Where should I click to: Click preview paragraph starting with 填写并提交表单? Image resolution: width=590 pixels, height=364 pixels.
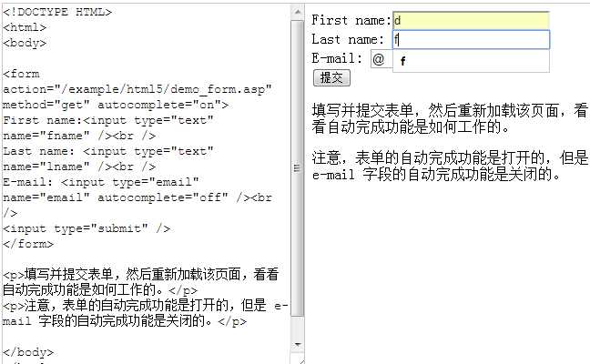pos(450,118)
